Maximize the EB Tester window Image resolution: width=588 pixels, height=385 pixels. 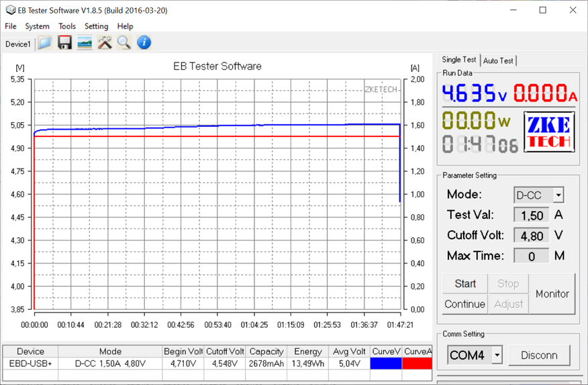pyautogui.click(x=542, y=10)
